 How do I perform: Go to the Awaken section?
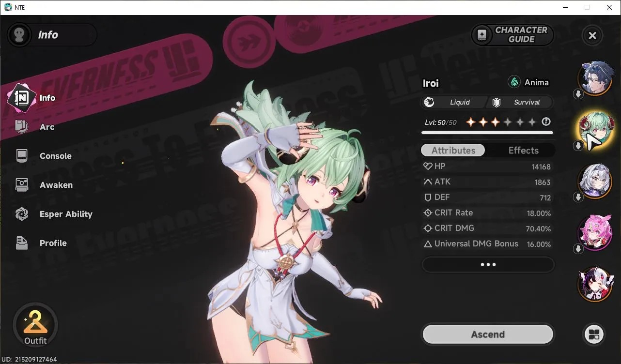pos(44,185)
